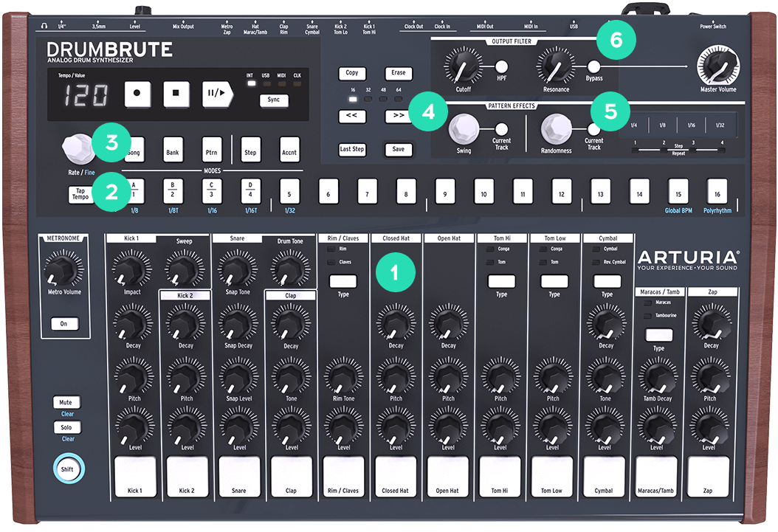The width and height of the screenshot is (778, 532).
Task: Trigger the Kick 2 pad
Action: pos(187,477)
